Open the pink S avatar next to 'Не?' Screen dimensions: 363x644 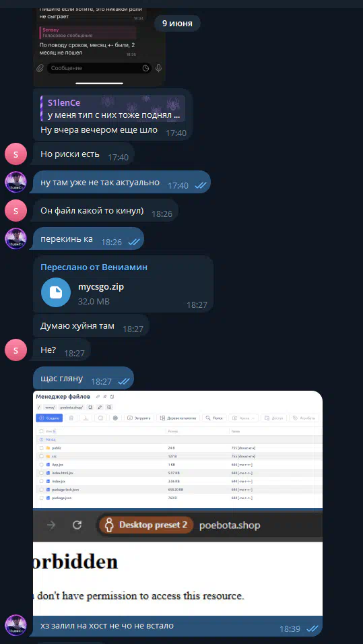click(15, 350)
